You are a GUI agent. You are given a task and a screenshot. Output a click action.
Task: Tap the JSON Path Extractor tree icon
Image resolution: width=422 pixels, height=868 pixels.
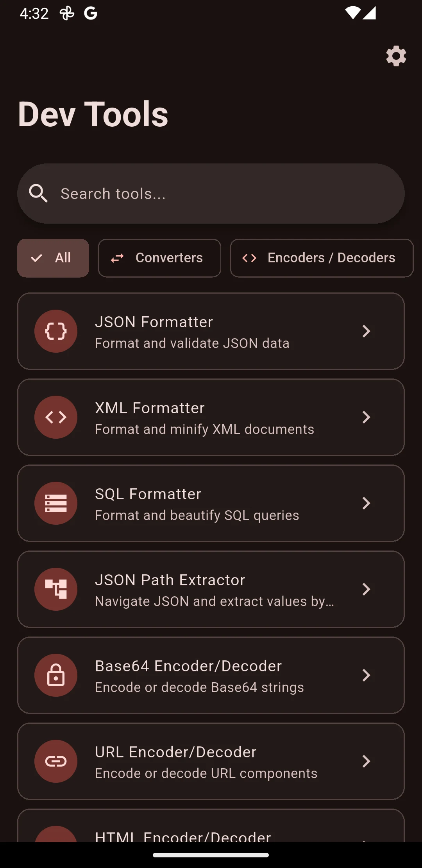56,589
